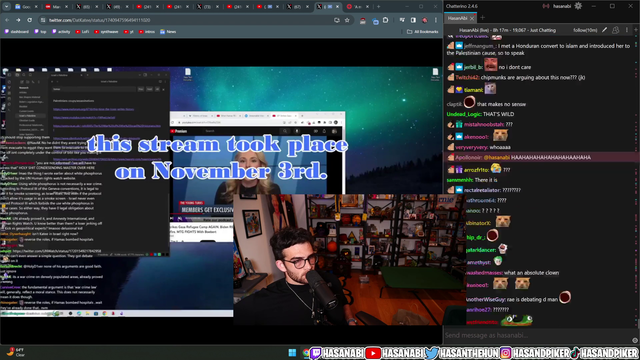The width and height of the screenshot is (640, 360).
Task: Add new split with plus icon
Action: (636, 30)
